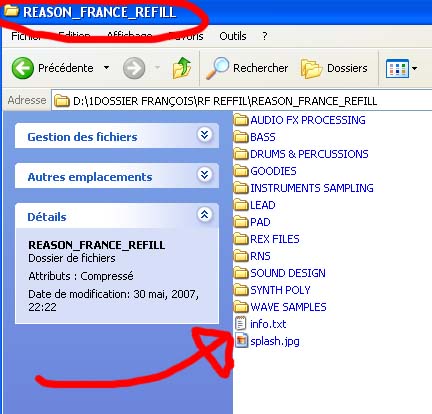Click the REX FILES folder name
Screen dimensions: 432x414
coord(275,239)
